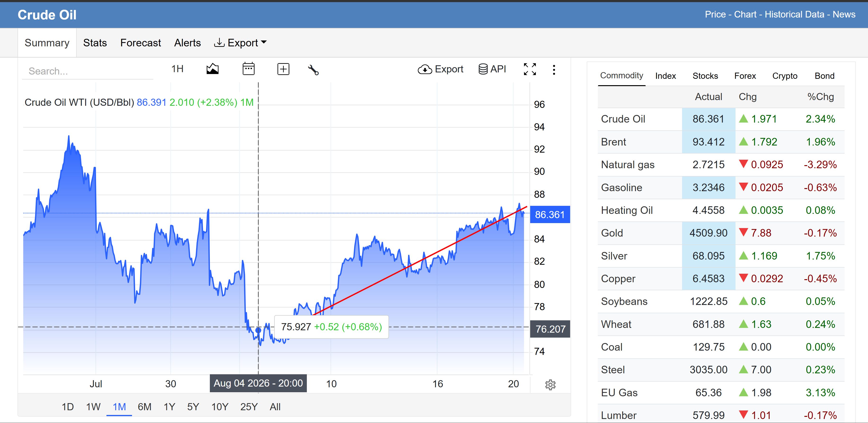Select the 5Y time range
Screen dimensions: 868x423
(x=193, y=407)
